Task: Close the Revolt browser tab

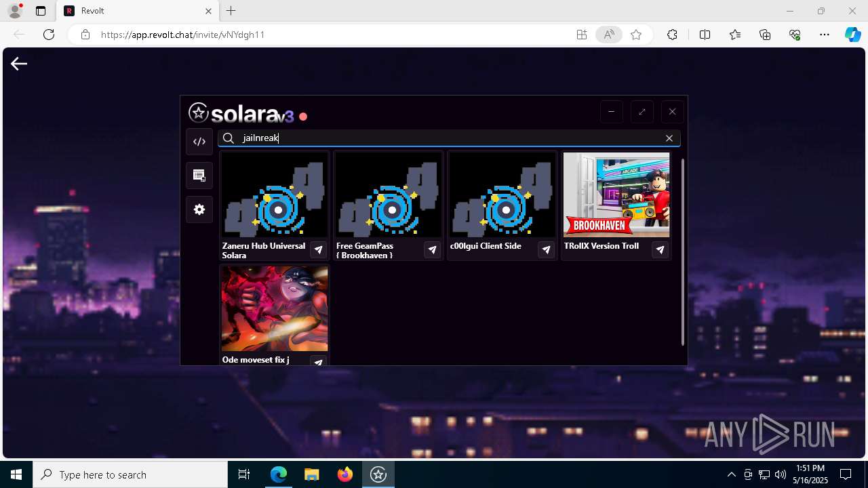Action: (x=208, y=11)
